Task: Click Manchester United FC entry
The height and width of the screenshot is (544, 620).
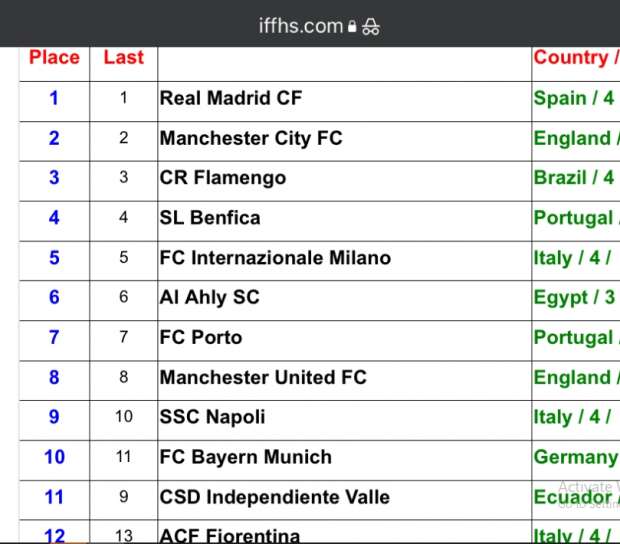Action: [263, 378]
